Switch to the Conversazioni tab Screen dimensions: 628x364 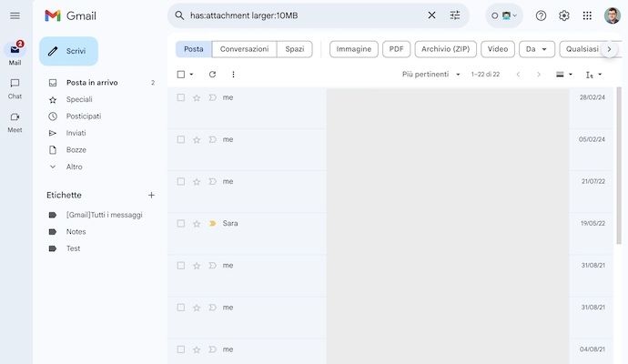[244, 49]
